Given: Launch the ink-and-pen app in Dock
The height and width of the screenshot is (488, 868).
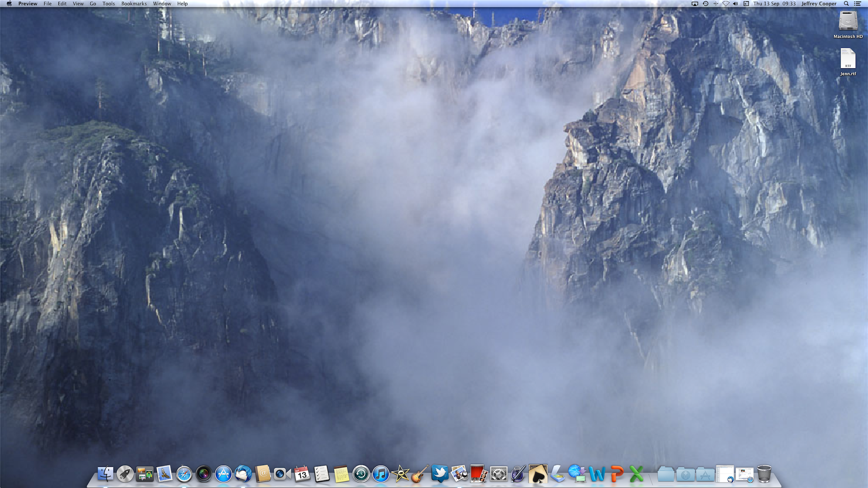Looking at the screenshot, I should pyautogui.click(x=518, y=474).
